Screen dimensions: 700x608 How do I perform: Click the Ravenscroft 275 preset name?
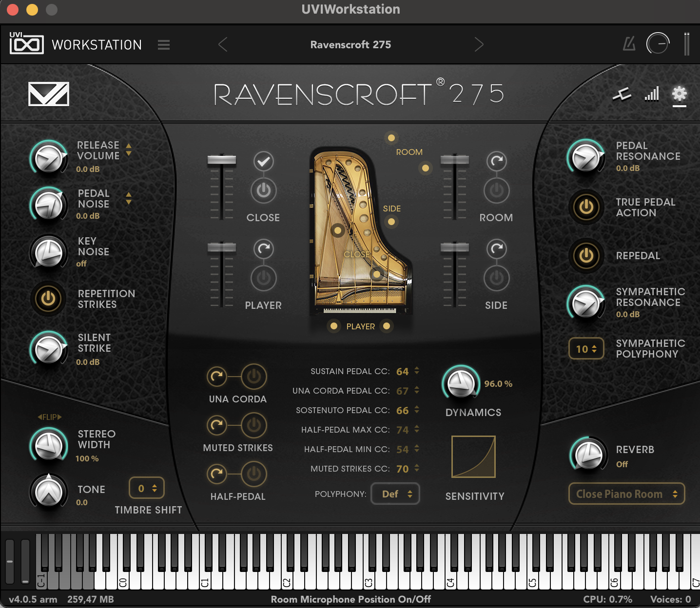point(350,45)
